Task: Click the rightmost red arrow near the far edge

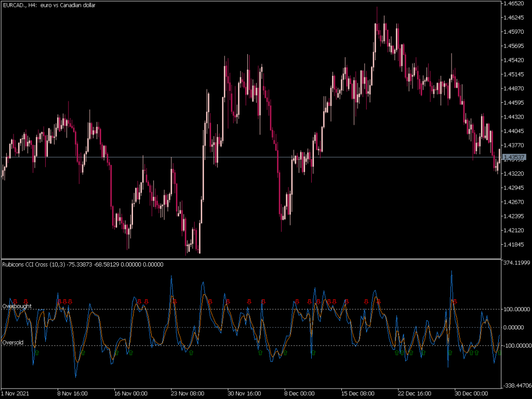Action: click(455, 301)
